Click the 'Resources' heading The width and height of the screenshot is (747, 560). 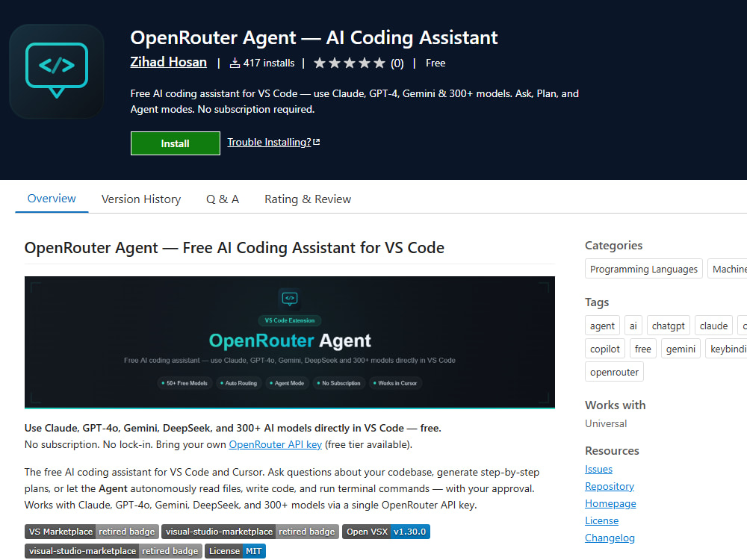(613, 450)
